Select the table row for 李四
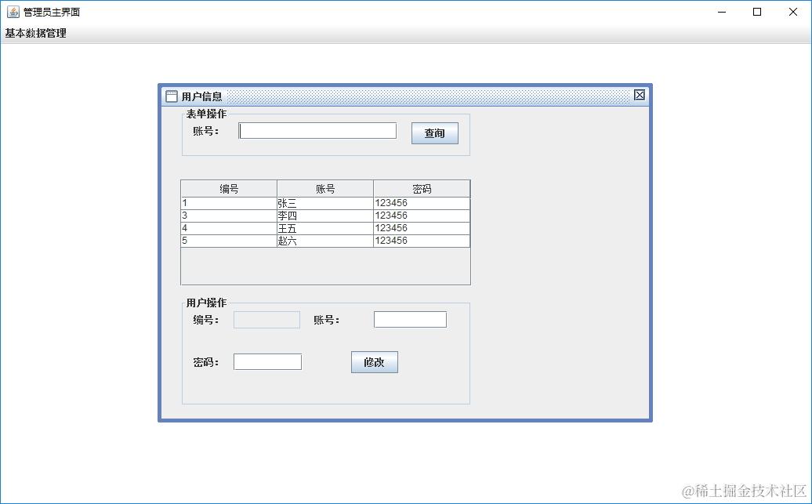This screenshot has height=504, width=812. (324, 215)
